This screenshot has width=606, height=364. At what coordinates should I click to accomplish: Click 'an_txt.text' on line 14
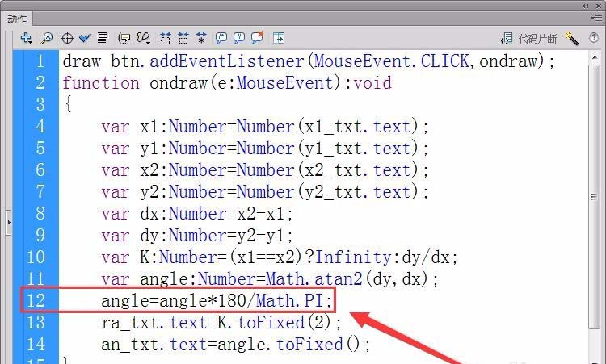[x=154, y=345]
